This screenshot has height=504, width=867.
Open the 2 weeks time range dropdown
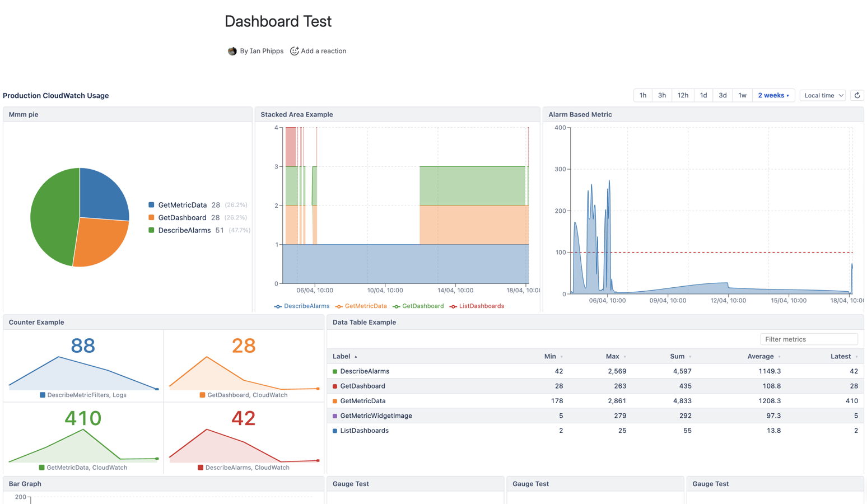coord(774,95)
